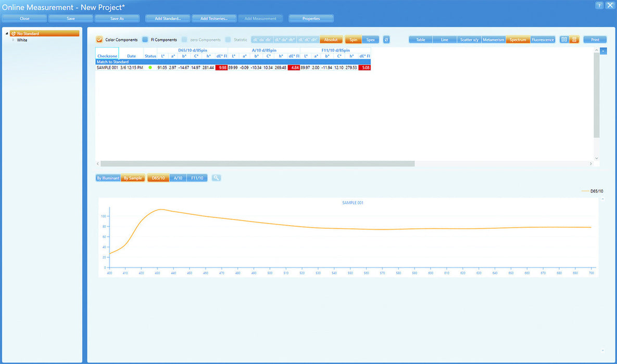This screenshot has height=364, width=617.
Task: Switch to the Metamerism view tab
Action: pos(493,40)
